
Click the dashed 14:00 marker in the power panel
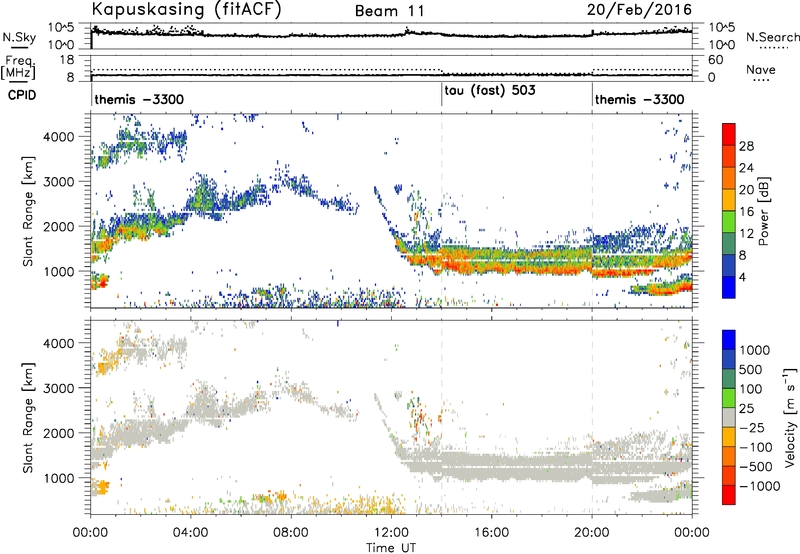point(442,210)
